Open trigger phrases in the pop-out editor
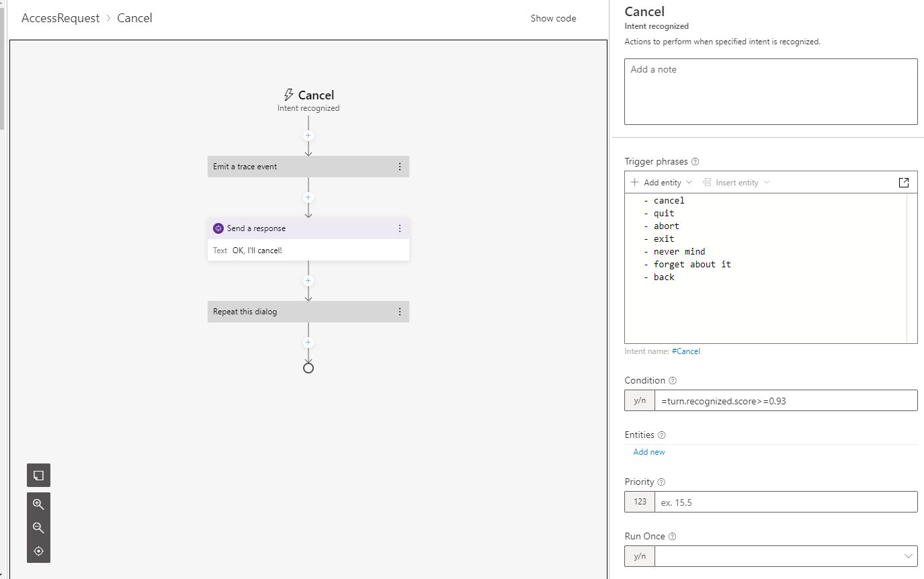924x579 pixels. click(904, 182)
